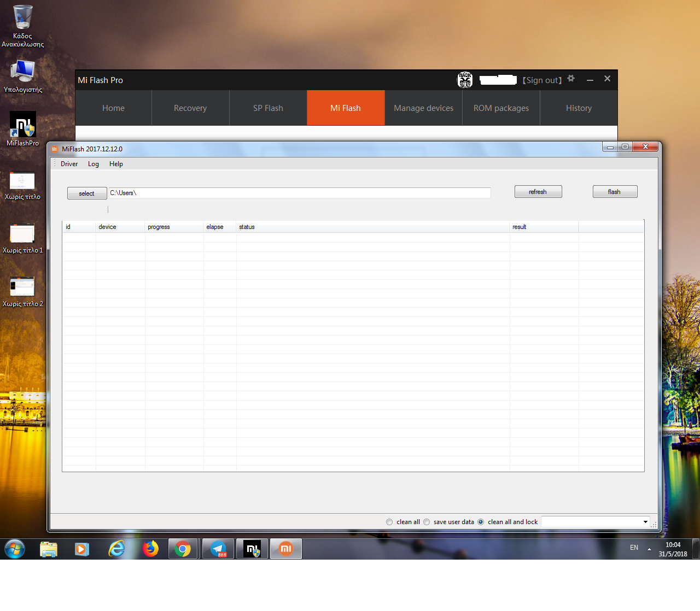Open the Υπολογιστής desktop icon
This screenshot has width=700, height=611.
pyautogui.click(x=23, y=76)
